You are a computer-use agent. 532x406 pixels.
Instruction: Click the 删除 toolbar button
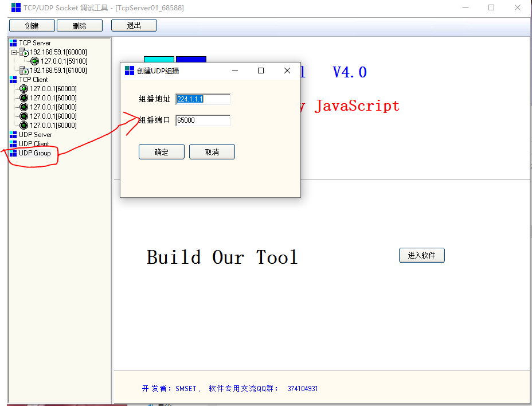coord(79,25)
